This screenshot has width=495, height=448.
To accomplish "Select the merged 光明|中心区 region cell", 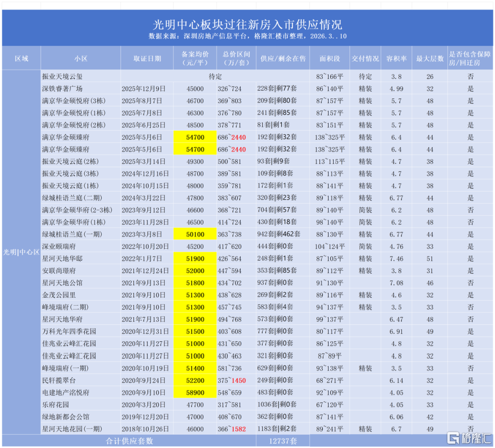I will pos(22,252).
